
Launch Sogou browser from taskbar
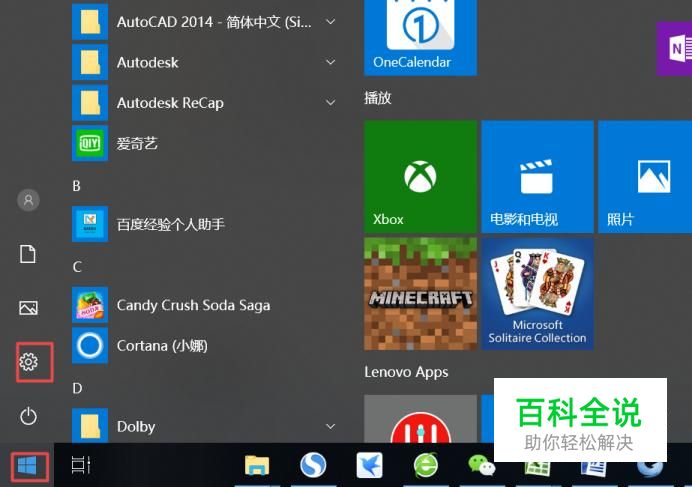pyautogui.click(x=313, y=465)
